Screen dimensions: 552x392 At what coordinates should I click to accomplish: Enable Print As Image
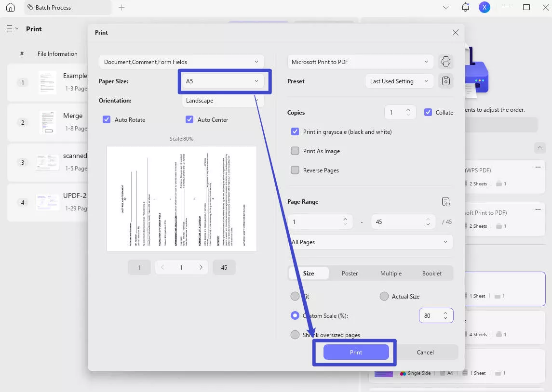(295, 151)
